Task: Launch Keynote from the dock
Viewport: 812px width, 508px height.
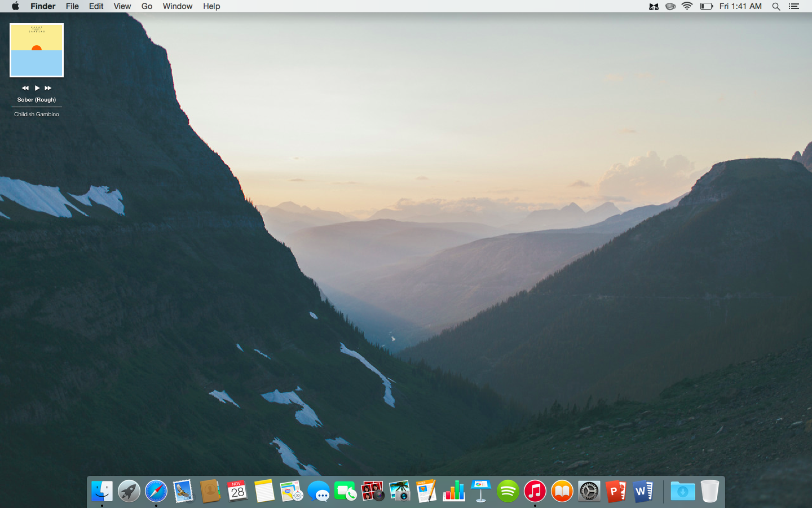Action: (x=481, y=491)
